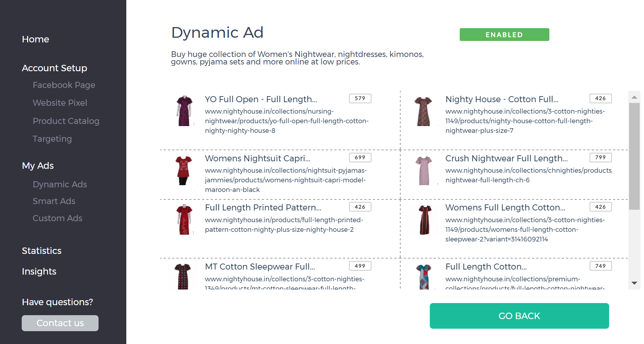Image resolution: width=644 pixels, height=344 pixels.
Task: Open the Statistics page
Action: [x=42, y=251]
